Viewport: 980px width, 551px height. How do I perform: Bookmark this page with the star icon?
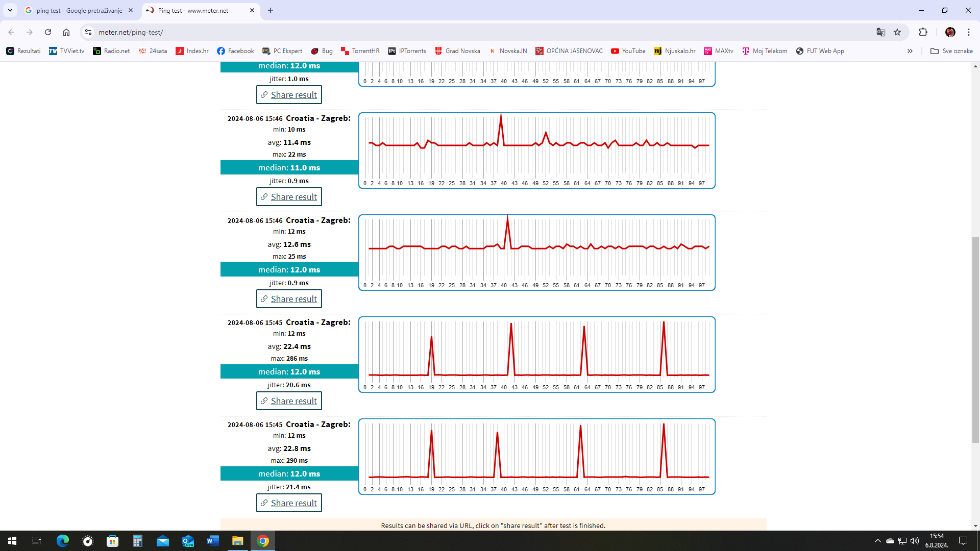[897, 32]
